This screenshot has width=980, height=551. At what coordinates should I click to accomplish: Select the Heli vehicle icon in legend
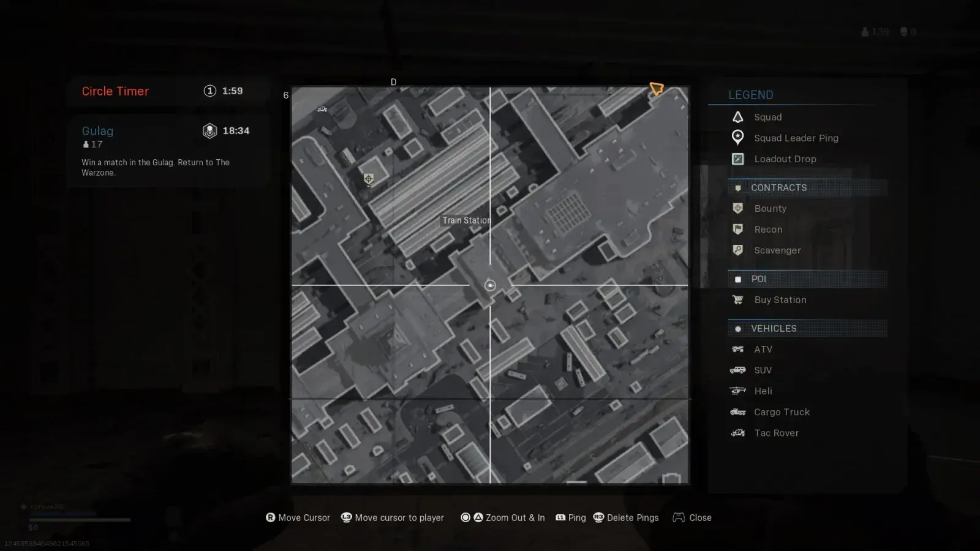pyautogui.click(x=738, y=391)
